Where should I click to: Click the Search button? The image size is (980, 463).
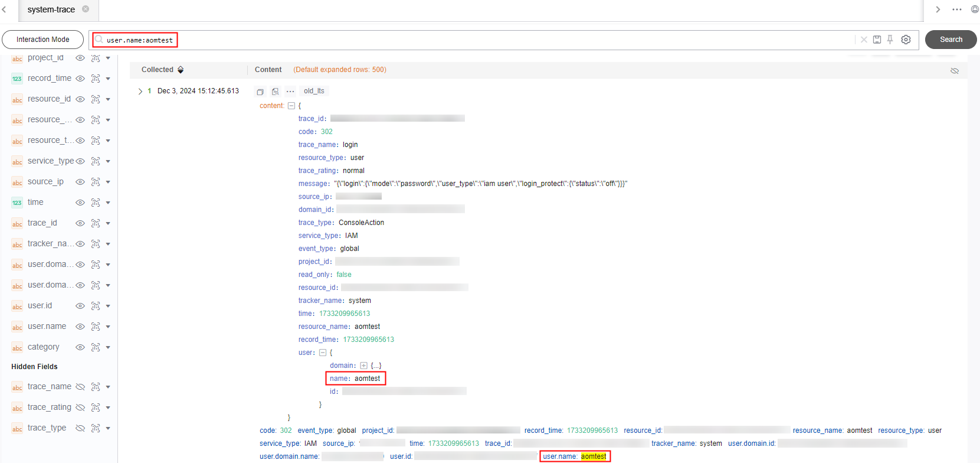click(x=950, y=40)
